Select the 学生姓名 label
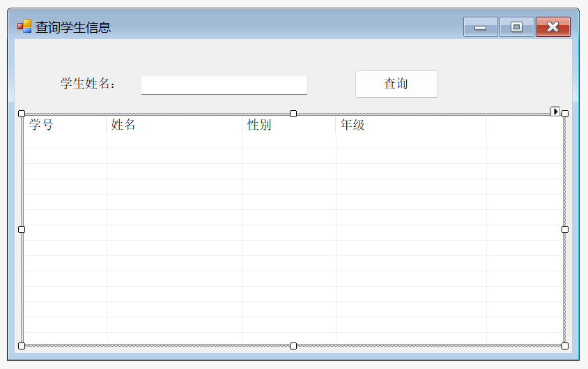The image size is (588, 369). click(x=88, y=84)
